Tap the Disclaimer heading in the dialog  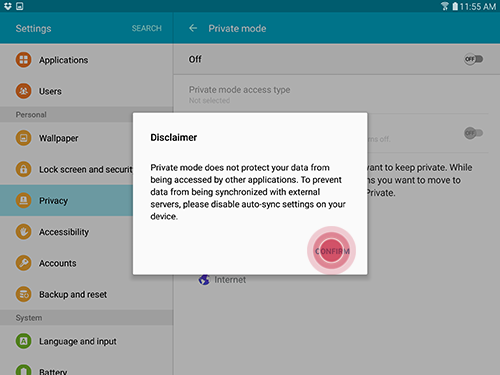tap(174, 137)
